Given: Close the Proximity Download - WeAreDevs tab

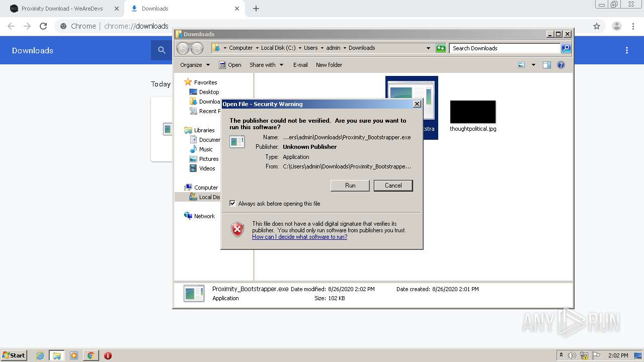Looking at the screenshot, I should [x=116, y=9].
